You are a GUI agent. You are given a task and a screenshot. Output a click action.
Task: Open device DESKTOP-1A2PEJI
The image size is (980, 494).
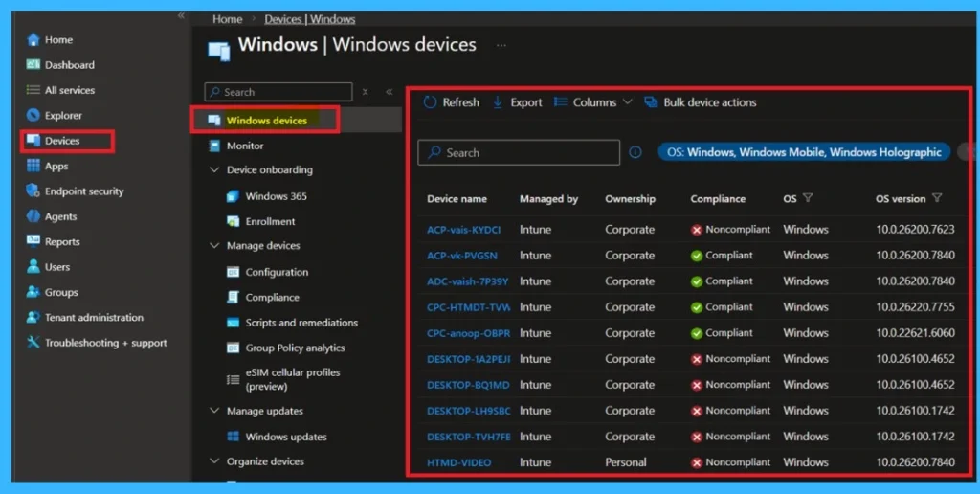[468, 359]
